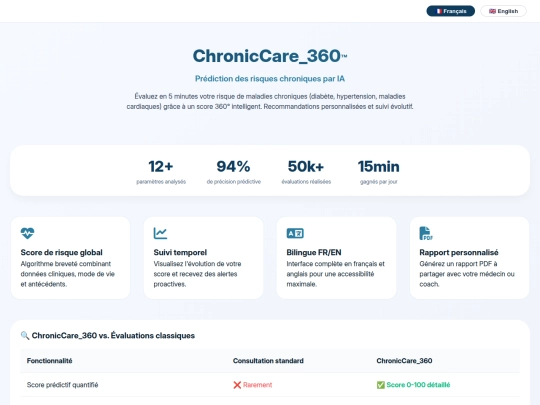
Task: Click the subtitle Prédiction des risques chroniques par IA
Action: tap(270, 79)
